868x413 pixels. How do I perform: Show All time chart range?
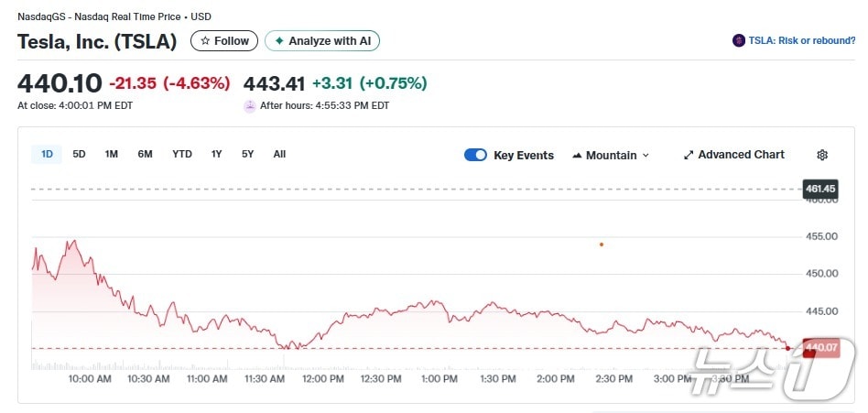pyautogui.click(x=279, y=154)
